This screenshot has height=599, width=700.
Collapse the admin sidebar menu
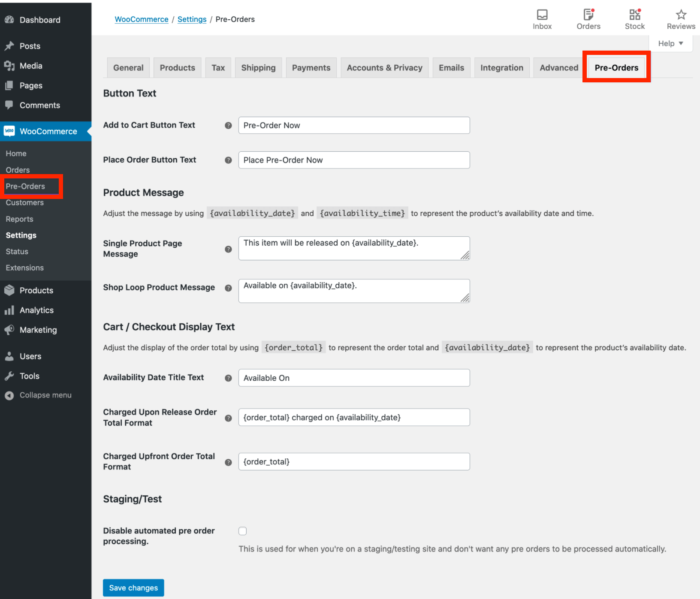[x=45, y=395]
